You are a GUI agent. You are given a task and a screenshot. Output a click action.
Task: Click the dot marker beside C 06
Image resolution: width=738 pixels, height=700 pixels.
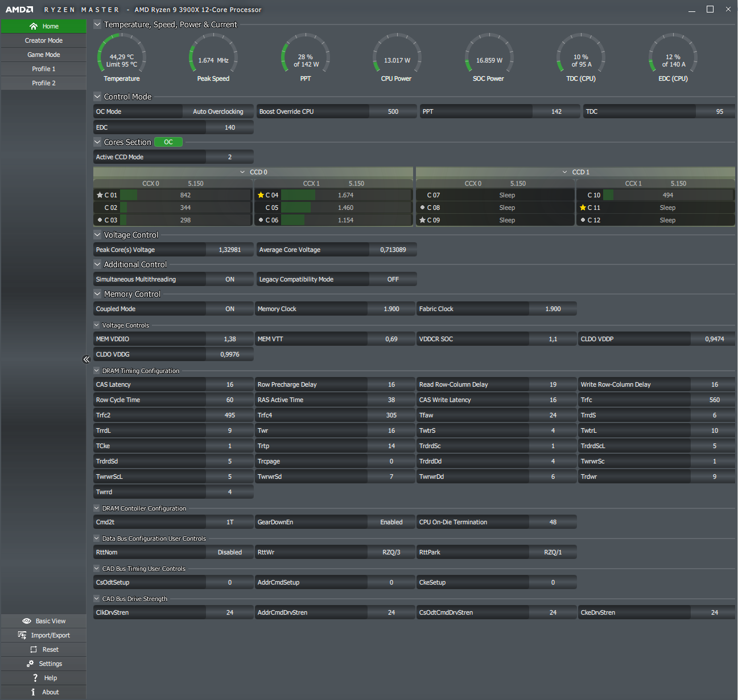coord(261,220)
